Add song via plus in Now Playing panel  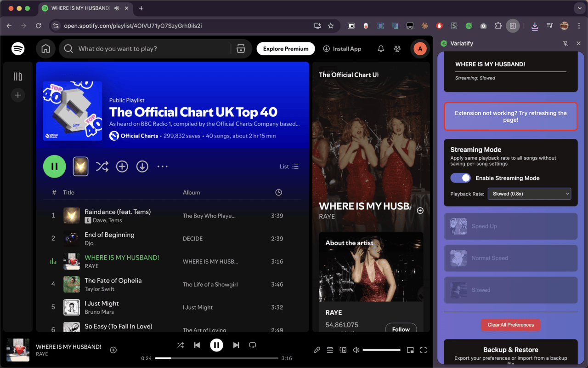(420, 211)
